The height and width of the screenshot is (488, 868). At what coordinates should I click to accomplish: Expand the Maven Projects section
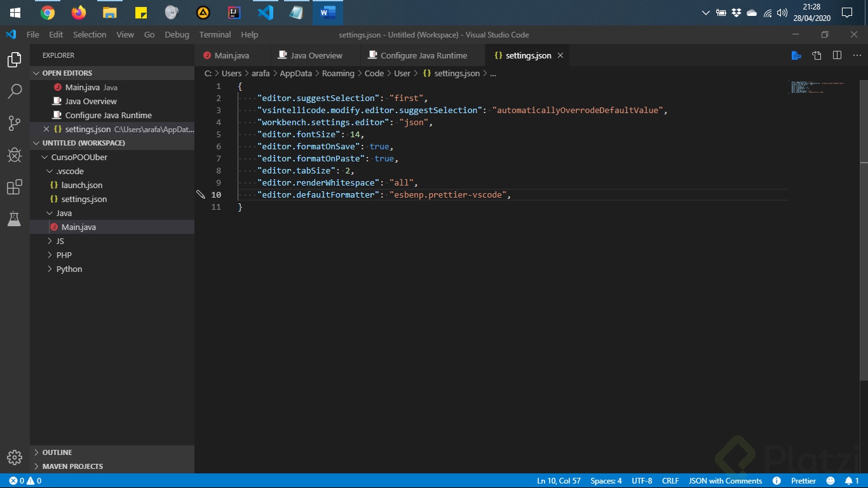coord(72,466)
